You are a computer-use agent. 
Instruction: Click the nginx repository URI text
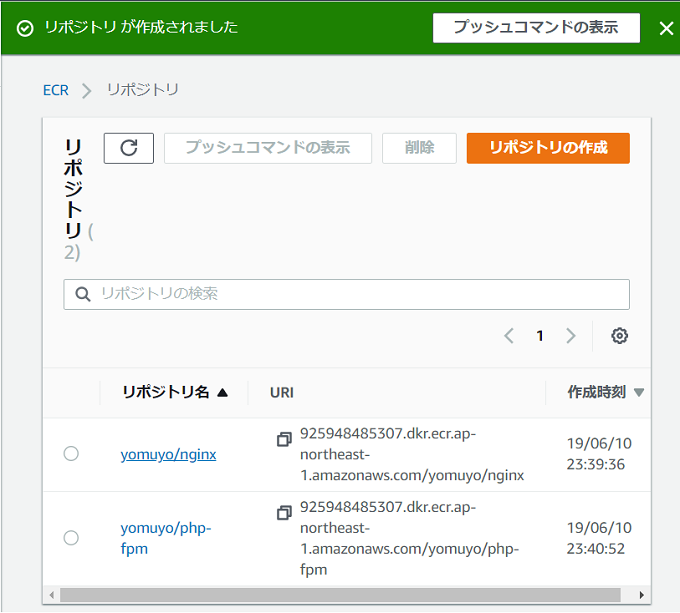click(412, 454)
